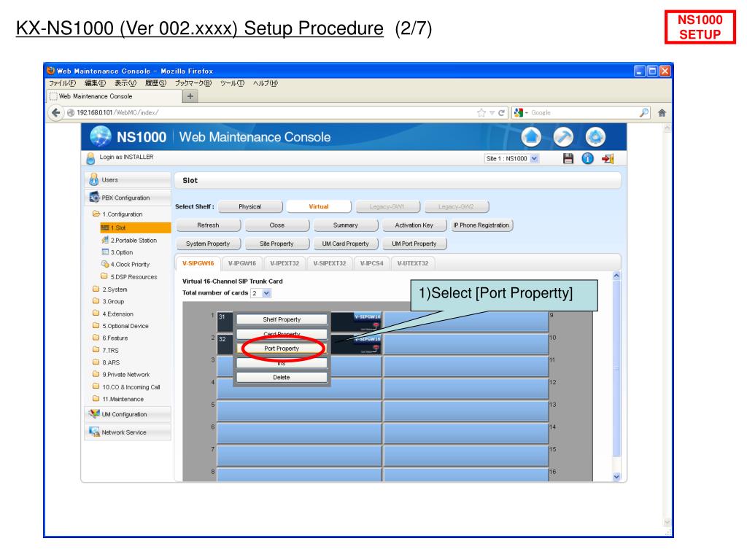Image resolution: width=747 pixels, height=560 pixels.
Task: Open Site Property
Action: pyautogui.click(x=276, y=244)
